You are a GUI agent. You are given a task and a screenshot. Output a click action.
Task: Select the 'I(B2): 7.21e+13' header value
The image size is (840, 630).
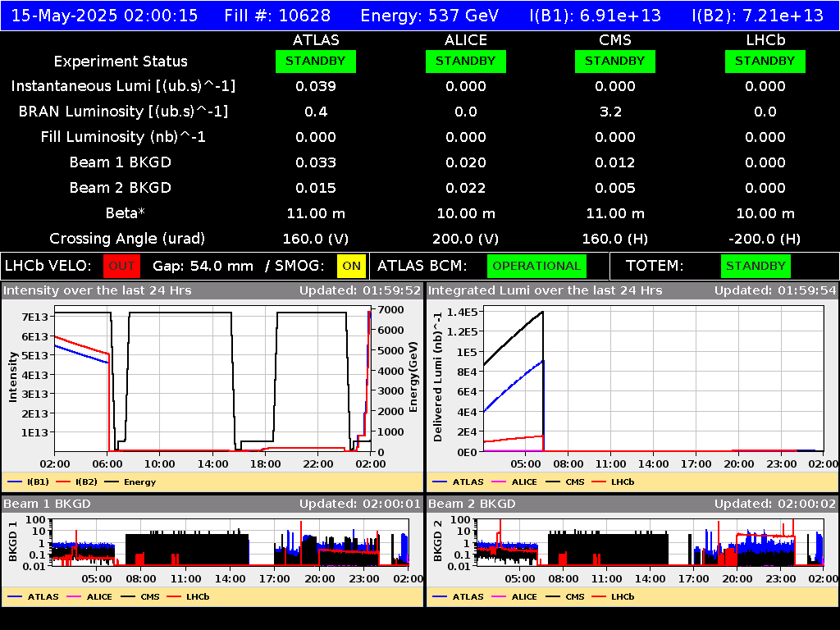pos(757,15)
